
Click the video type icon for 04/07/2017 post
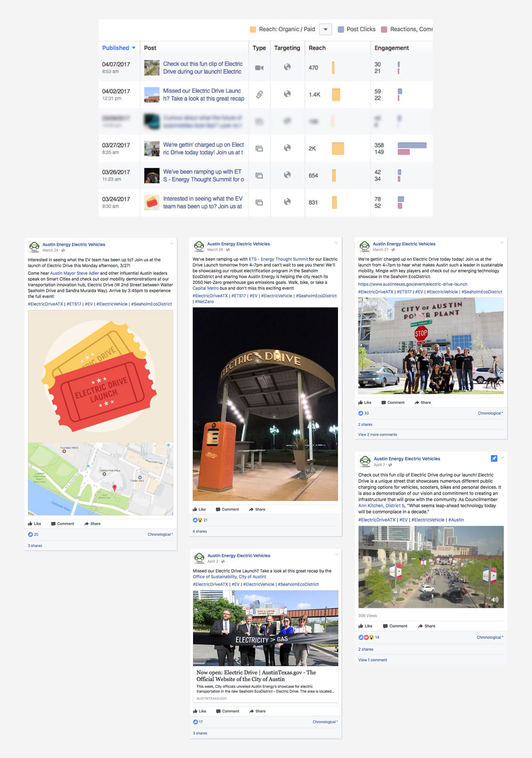click(x=259, y=68)
